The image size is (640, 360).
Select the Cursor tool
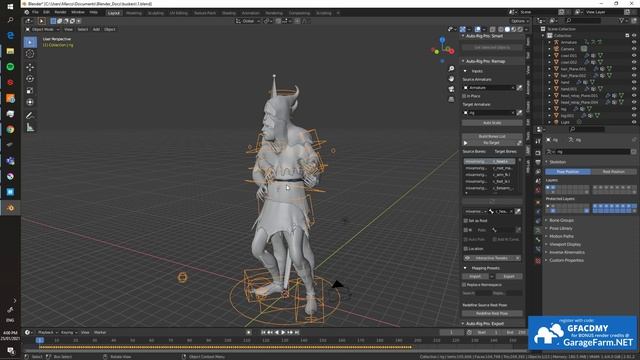pos(30,54)
